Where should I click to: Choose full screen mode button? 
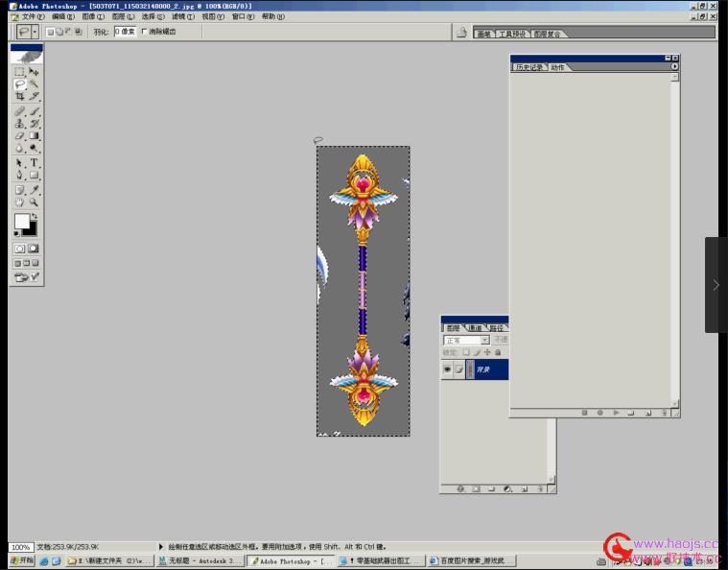click(x=35, y=263)
